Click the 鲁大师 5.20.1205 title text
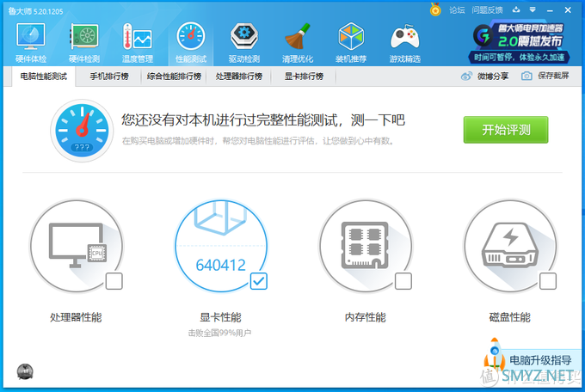This screenshot has height=392, width=585. coord(36,11)
